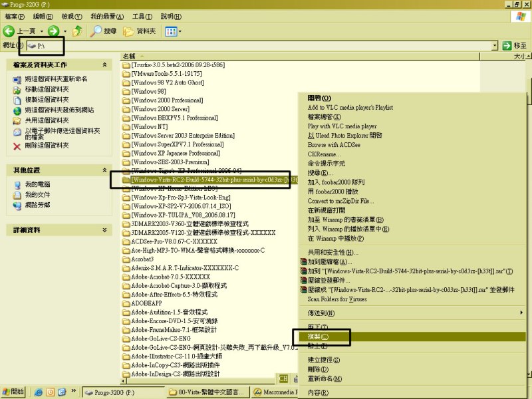Choose Convert to mcZipDir File...

tap(412, 201)
